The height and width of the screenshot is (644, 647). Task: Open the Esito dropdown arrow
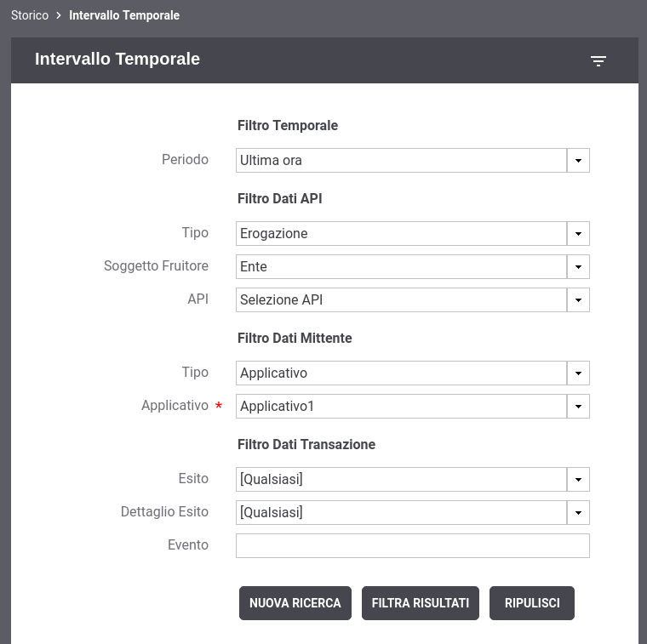(579, 480)
